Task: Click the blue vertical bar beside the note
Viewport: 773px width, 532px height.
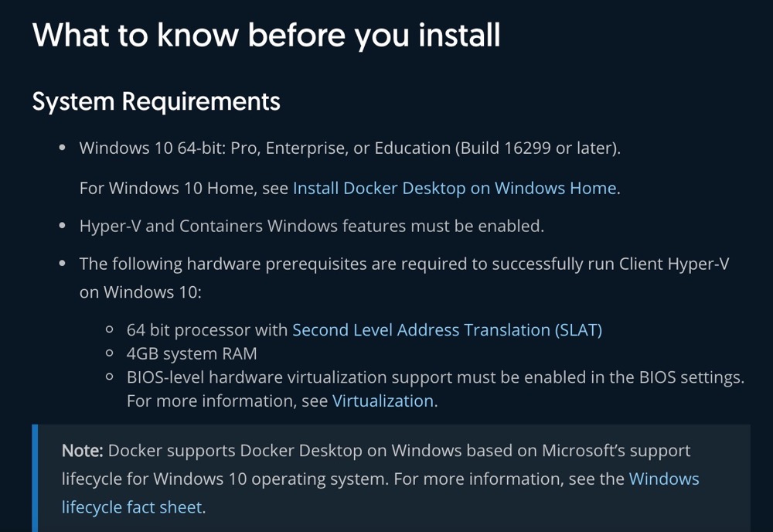Action: pos(34,478)
